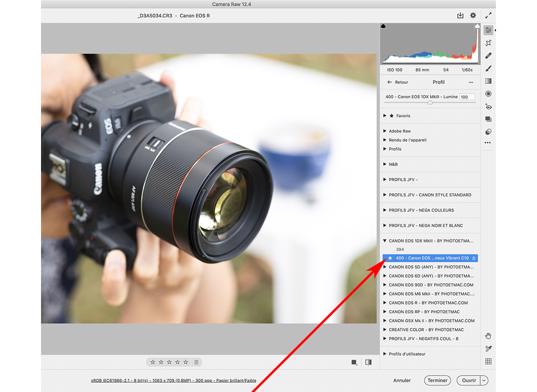Adjust the profile amount slider
This screenshot has height=392, width=537.
pos(430,103)
